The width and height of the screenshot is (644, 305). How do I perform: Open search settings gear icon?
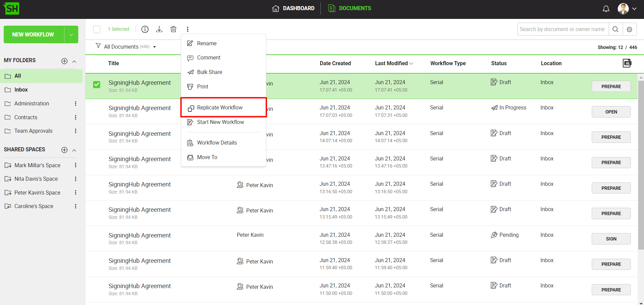coord(629,29)
